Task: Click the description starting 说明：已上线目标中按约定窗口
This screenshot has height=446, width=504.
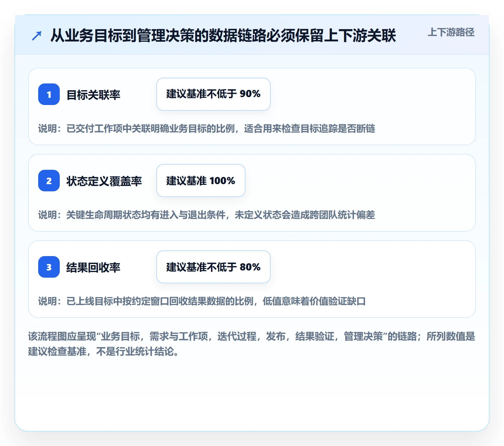Action: [x=202, y=301]
